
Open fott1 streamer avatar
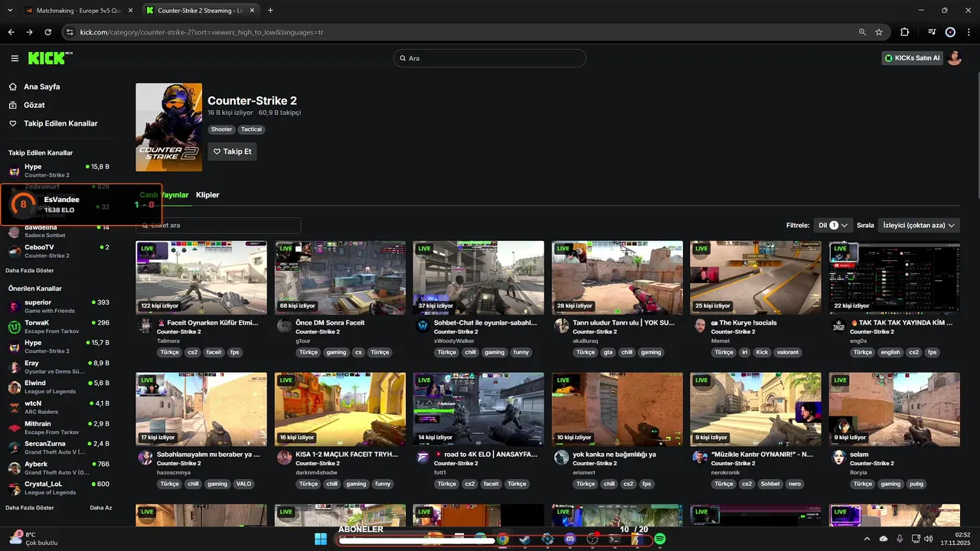(x=423, y=458)
